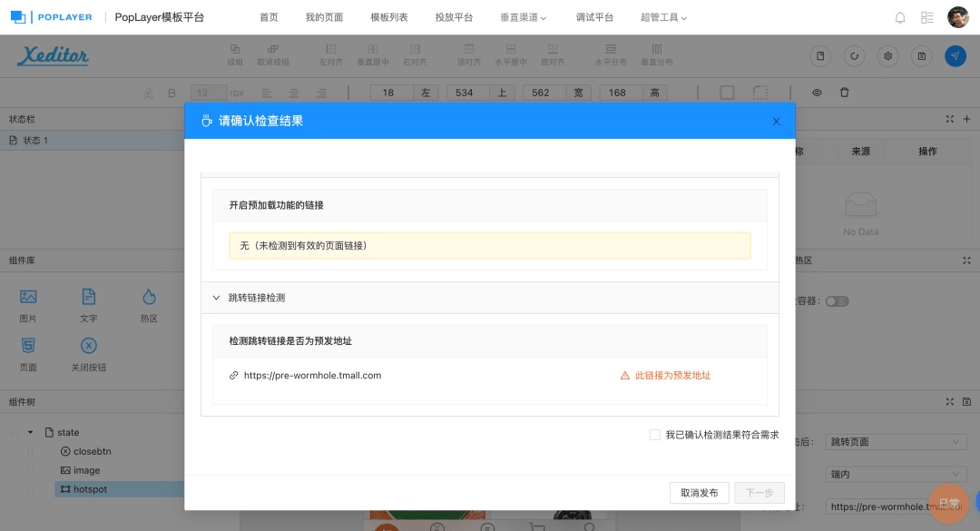Open the 端内 dropdown
The image size is (980, 531).
(896, 474)
